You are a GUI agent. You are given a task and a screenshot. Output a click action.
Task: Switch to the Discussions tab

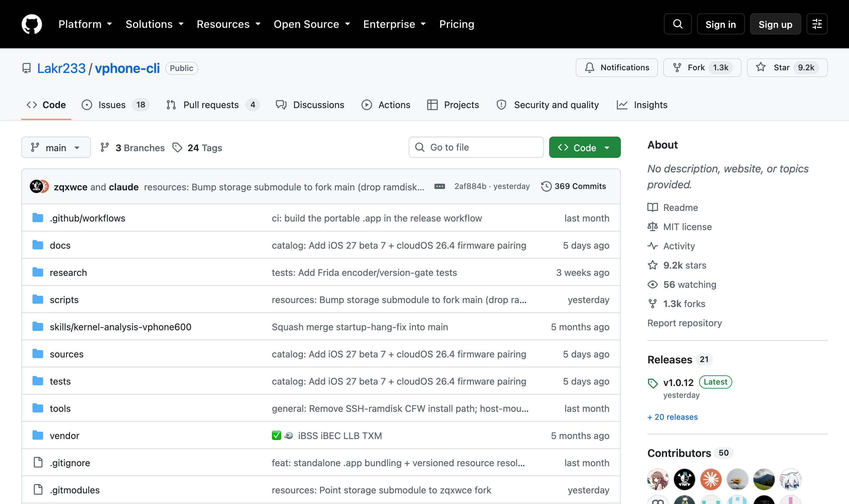click(310, 105)
